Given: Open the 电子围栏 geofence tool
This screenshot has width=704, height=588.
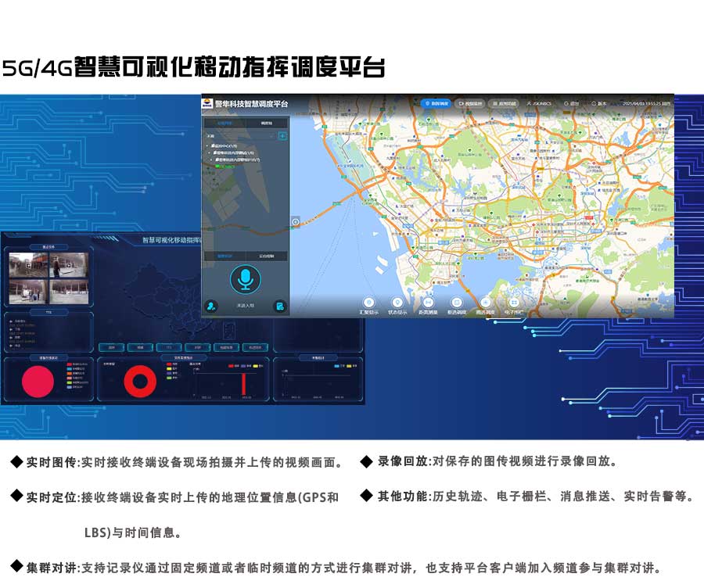Looking at the screenshot, I should 513,303.
